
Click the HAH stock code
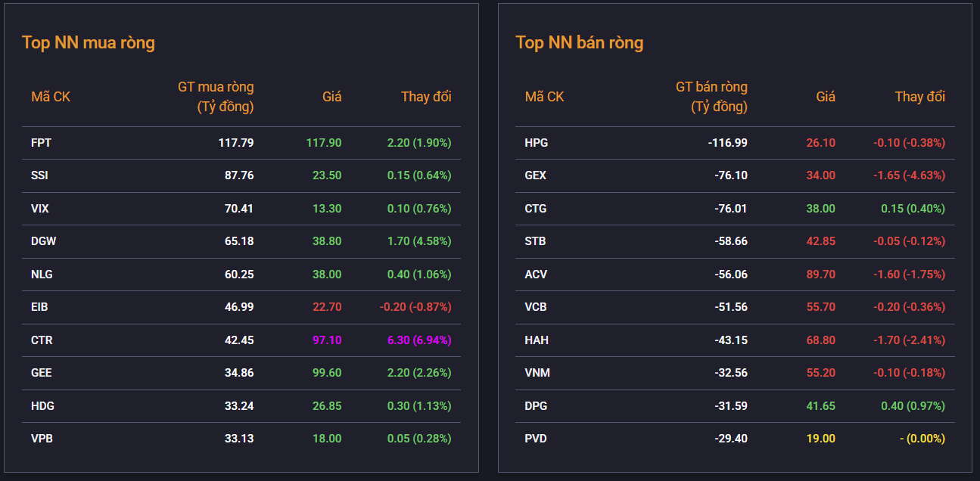click(x=537, y=340)
